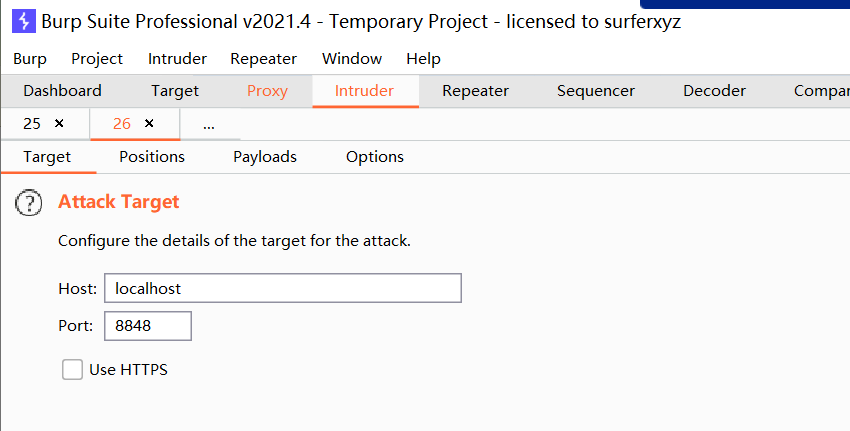Open the Intruder menu

[x=177, y=59]
